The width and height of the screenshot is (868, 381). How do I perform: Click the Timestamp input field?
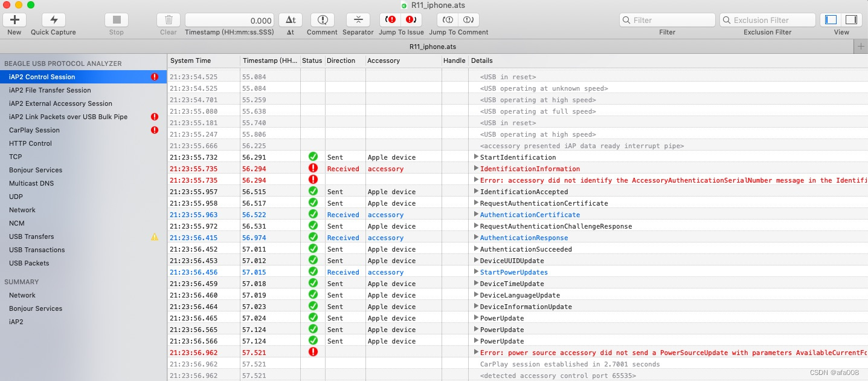point(230,20)
